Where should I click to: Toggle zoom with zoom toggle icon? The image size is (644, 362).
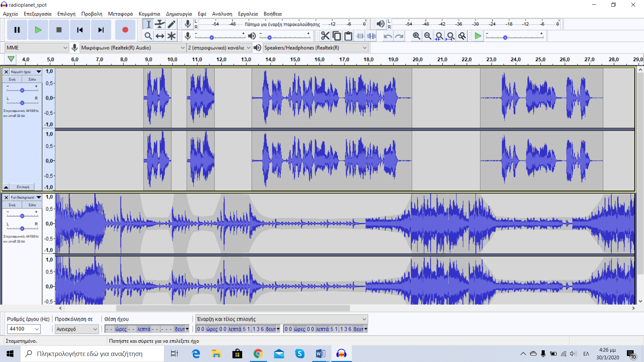click(x=462, y=36)
